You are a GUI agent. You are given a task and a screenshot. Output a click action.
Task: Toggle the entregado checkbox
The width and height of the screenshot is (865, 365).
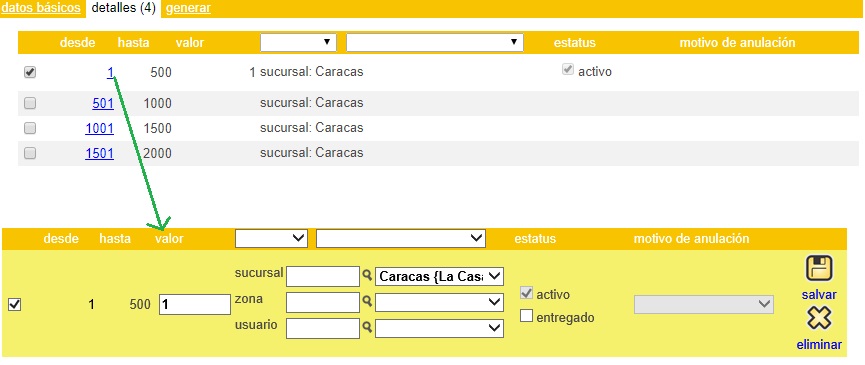pos(527,316)
